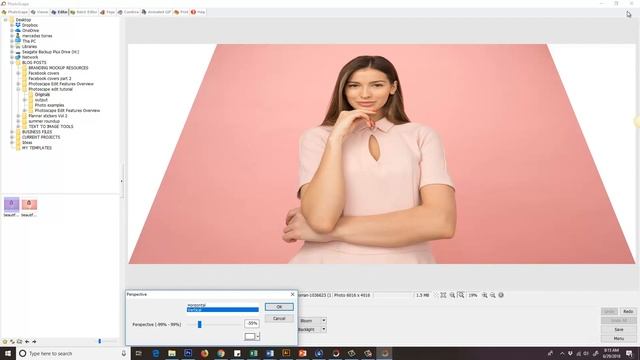This screenshot has width=640, height=360.
Task: Open the Batch Editor tab
Action: tap(84, 12)
